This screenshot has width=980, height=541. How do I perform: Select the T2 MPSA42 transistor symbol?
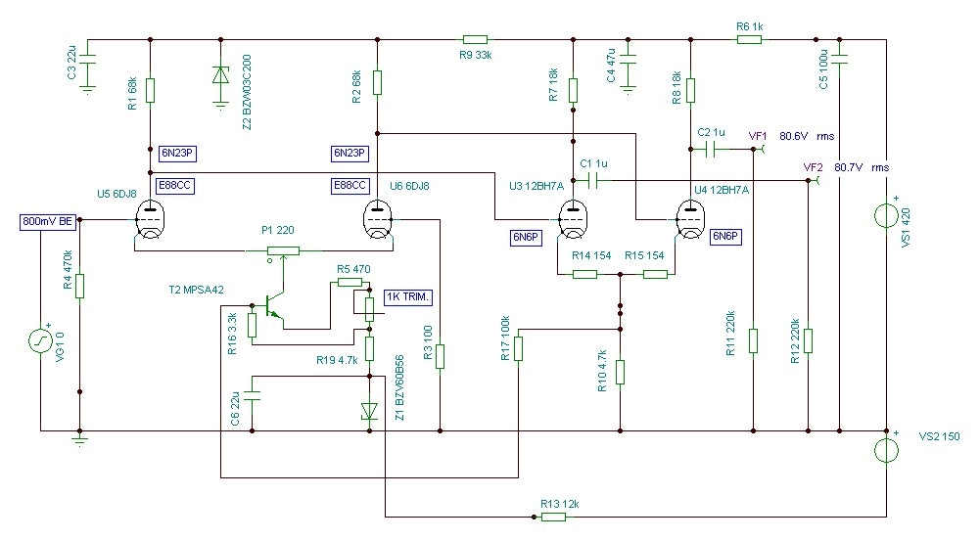tap(274, 307)
